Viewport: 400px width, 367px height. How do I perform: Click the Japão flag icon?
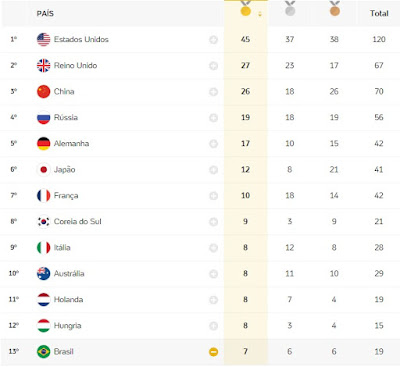tap(43, 170)
